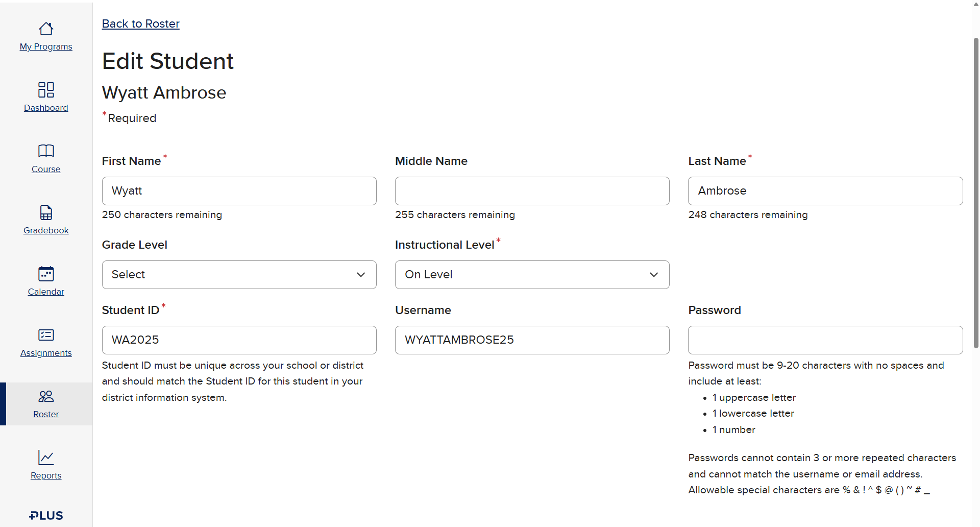This screenshot has width=980, height=527.
Task: Expand the Grade Level dropdown
Action: (239, 275)
